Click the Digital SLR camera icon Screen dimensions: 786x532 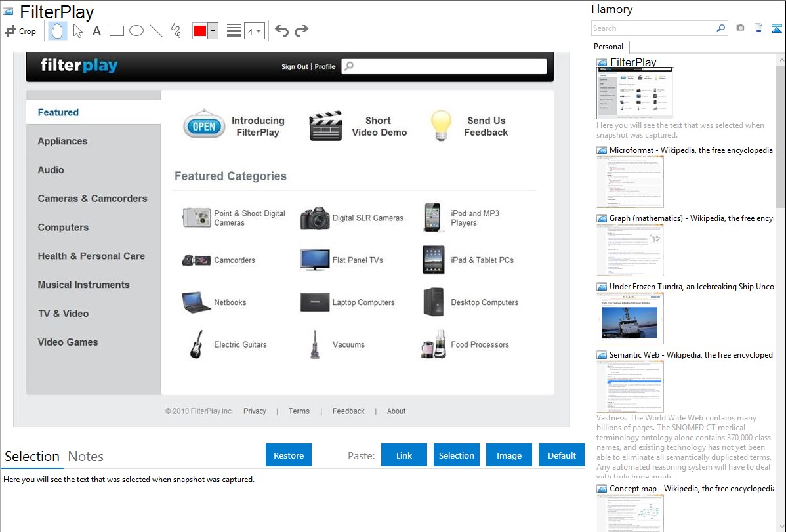(315, 218)
